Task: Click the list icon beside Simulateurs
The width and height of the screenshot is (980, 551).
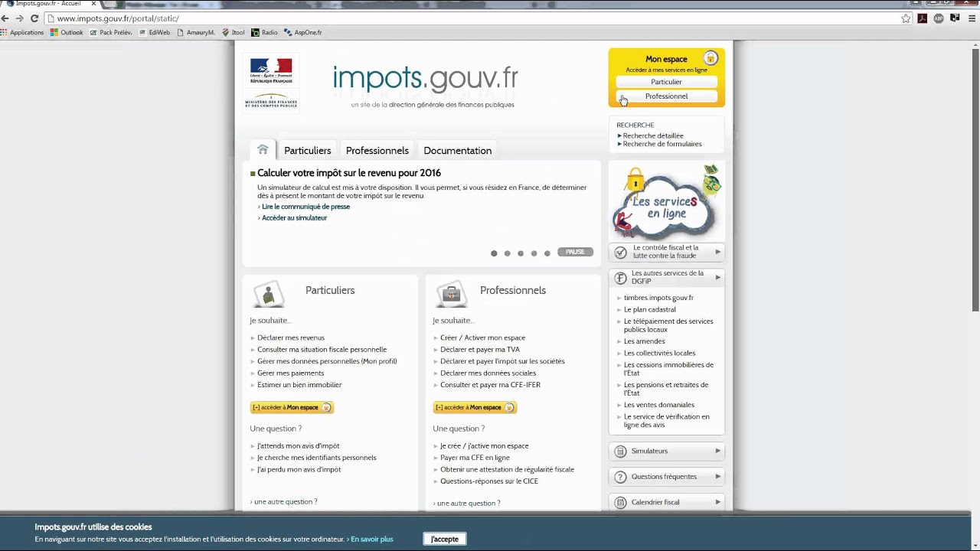Action: pos(620,452)
